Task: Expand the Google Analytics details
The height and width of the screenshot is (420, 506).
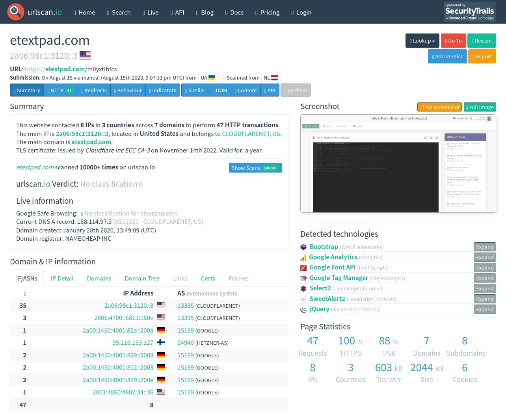Action: (x=485, y=257)
